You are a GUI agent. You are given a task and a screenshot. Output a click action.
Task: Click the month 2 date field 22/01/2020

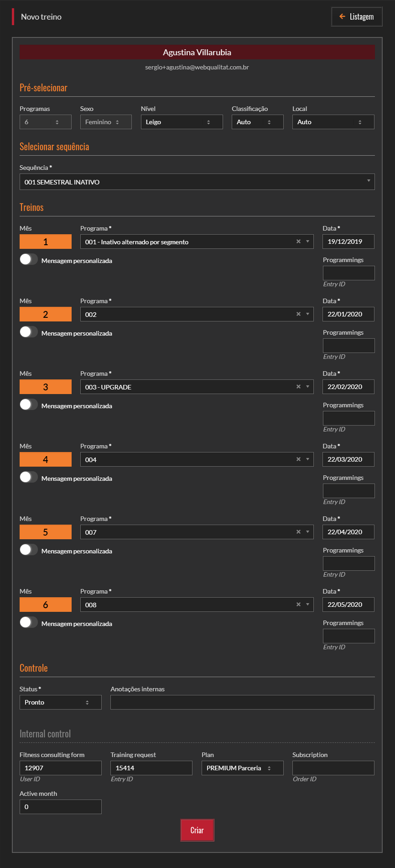click(348, 314)
